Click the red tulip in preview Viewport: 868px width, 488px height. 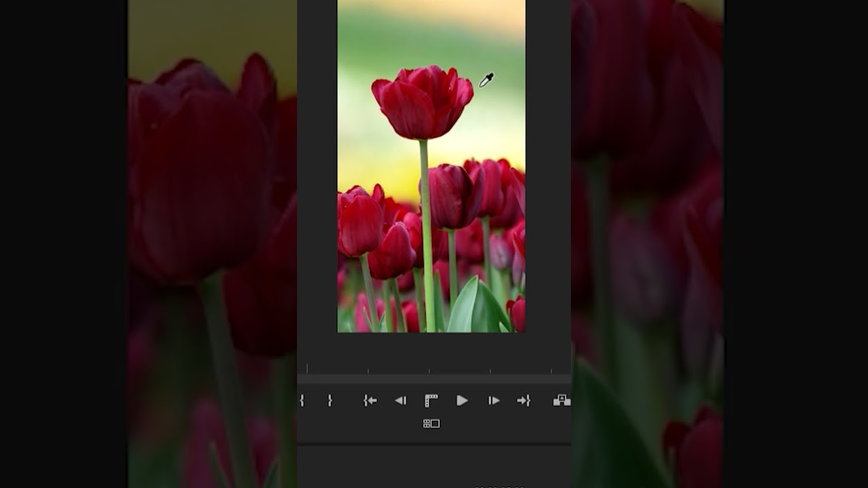click(422, 102)
